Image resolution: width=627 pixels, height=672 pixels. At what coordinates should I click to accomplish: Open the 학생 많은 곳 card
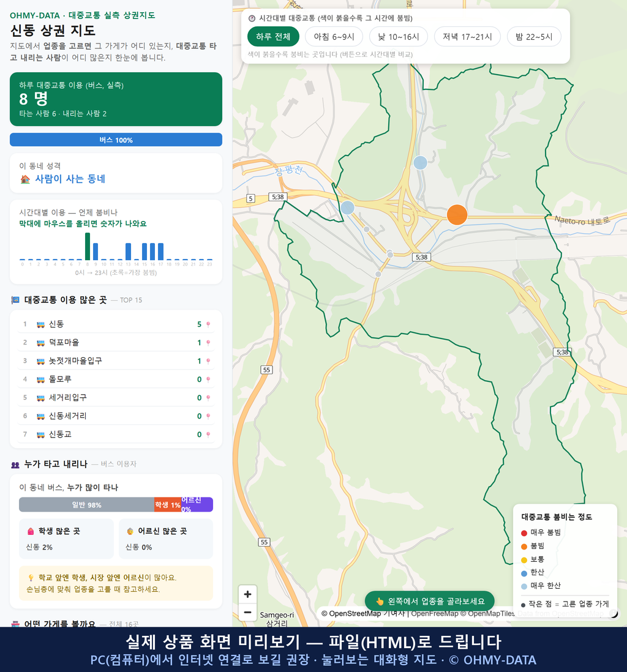tap(67, 539)
